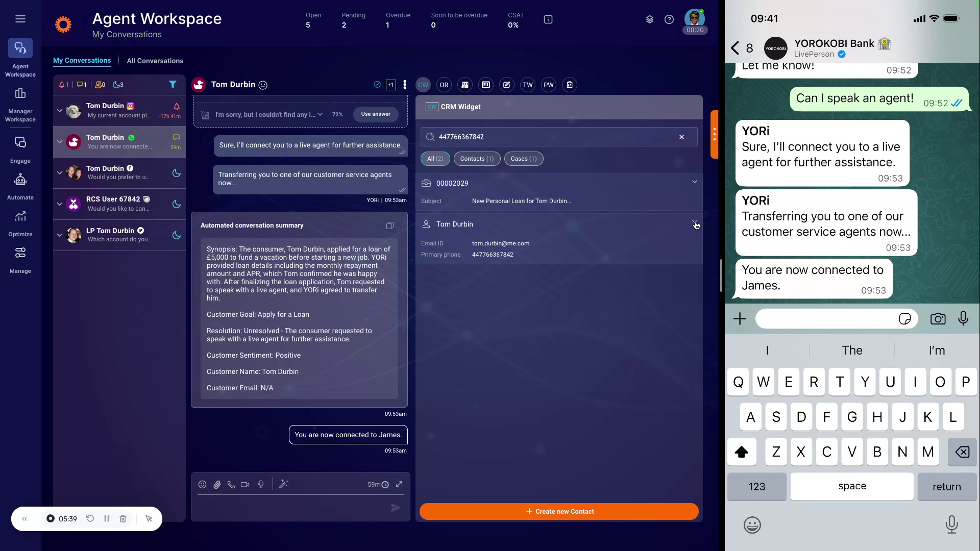Open the dropdown next to Use answer suggestion
980x551 pixels.
pyautogui.click(x=321, y=114)
